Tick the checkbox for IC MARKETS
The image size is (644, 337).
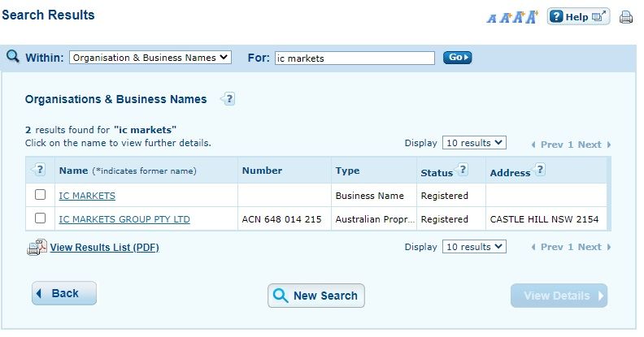pyautogui.click(x=41, y=194)
